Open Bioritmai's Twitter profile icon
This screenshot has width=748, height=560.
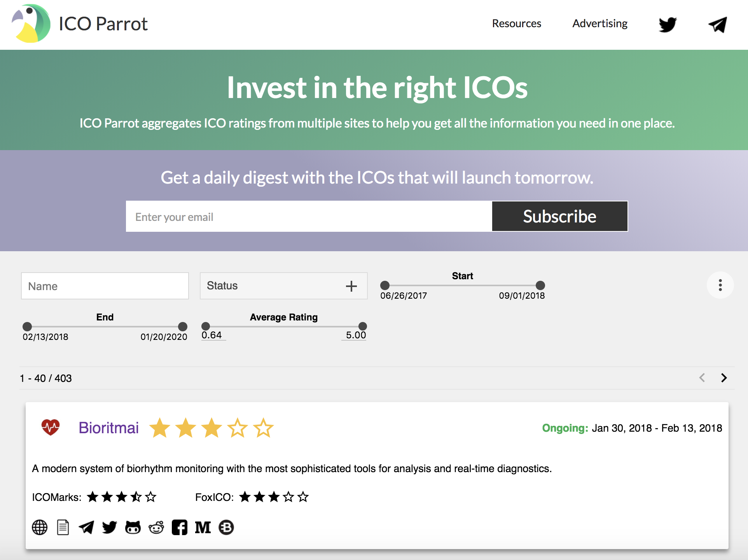(109, 528)
